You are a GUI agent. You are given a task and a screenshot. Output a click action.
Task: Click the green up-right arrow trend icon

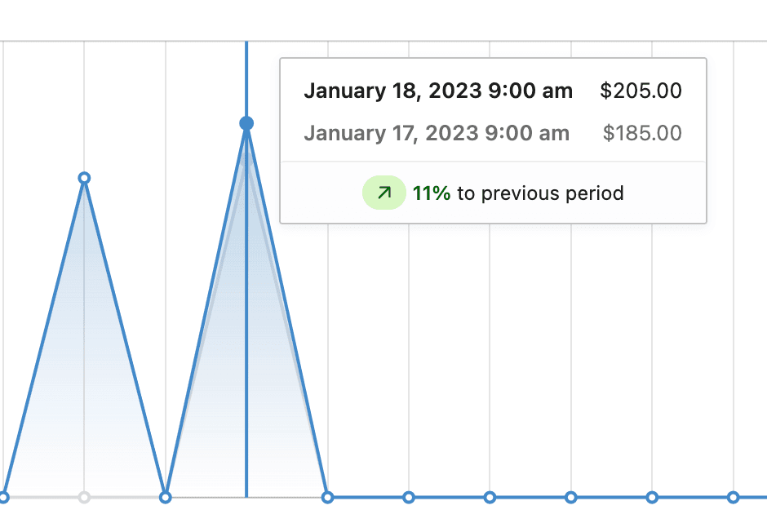click(384, 193)
